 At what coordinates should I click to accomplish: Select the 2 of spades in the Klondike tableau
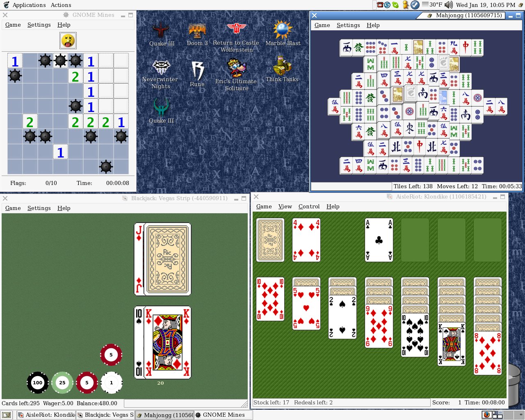[x=342, y=317]
